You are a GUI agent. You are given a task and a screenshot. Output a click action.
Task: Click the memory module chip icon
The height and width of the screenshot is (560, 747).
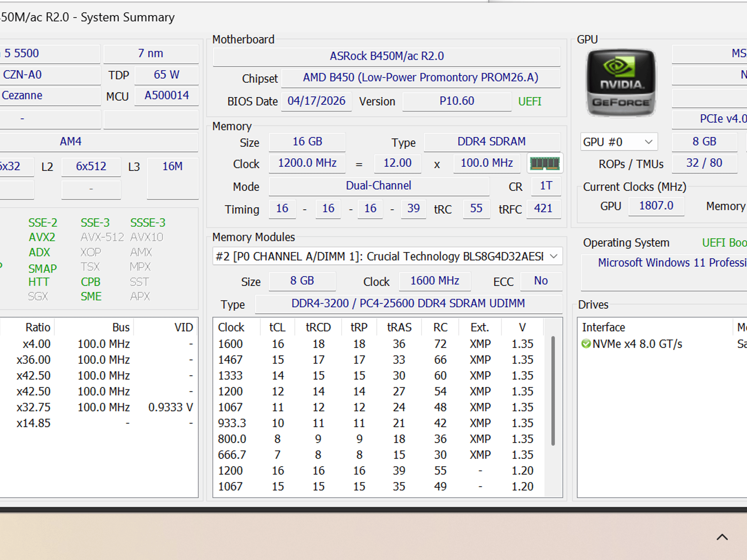click(545, 163)
